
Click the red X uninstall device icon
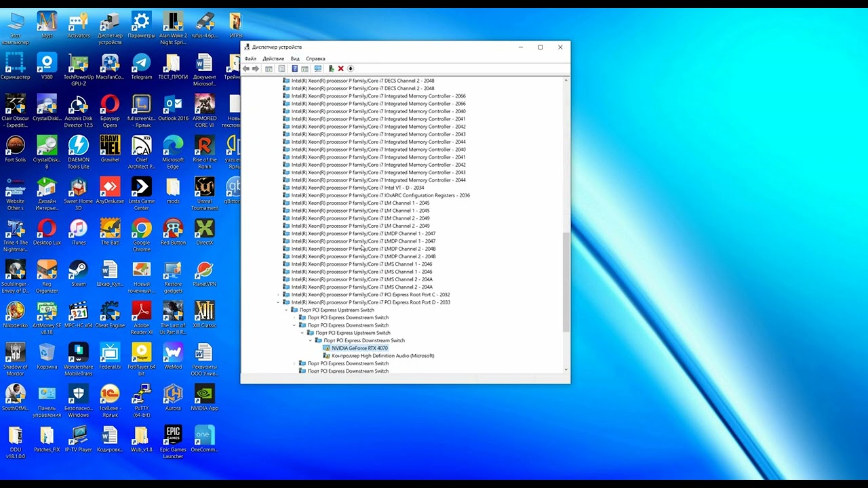[x=340, y=68]
